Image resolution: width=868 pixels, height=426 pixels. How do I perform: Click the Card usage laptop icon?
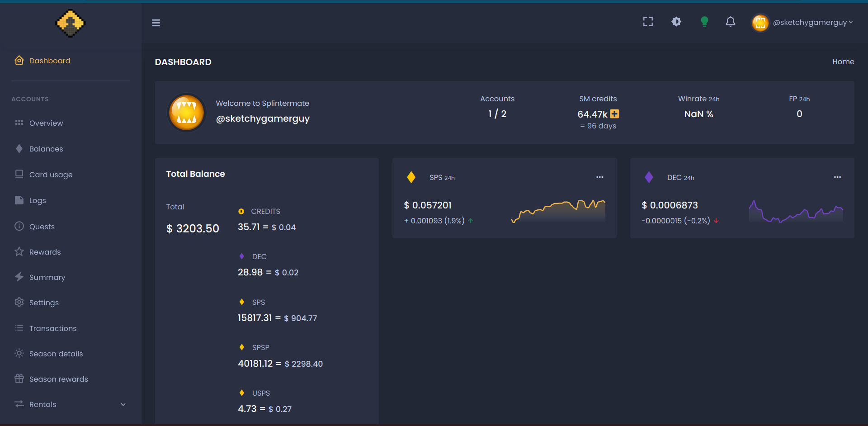pos(19,174)
